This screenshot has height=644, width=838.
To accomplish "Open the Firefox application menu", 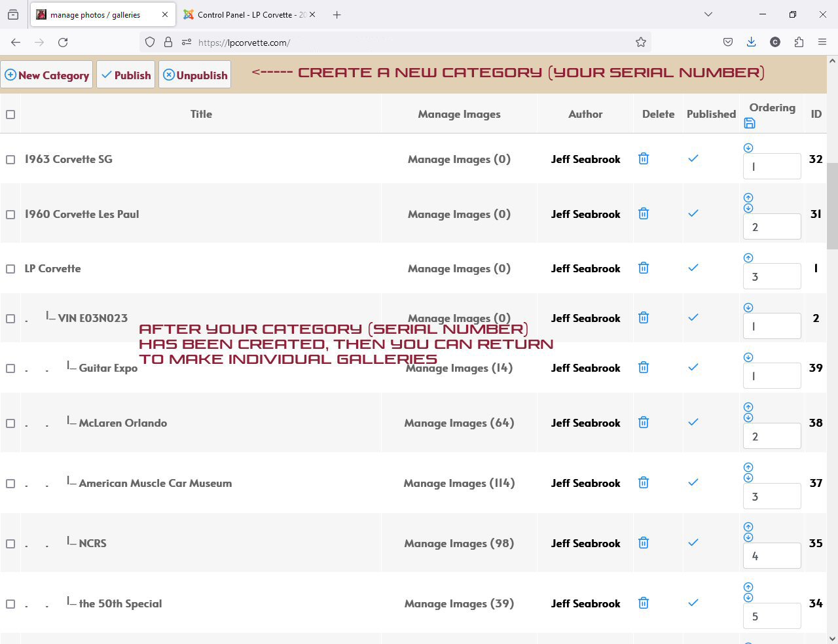I will coord(822,42).
